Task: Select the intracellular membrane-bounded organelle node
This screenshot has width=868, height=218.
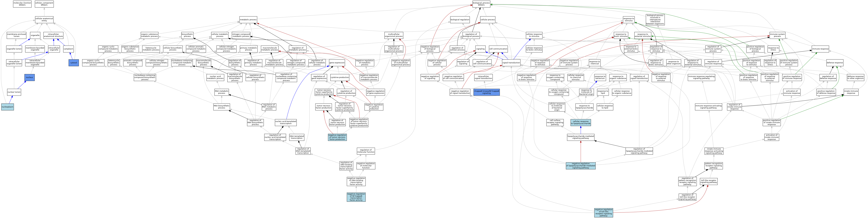Action: pos(35,63)
